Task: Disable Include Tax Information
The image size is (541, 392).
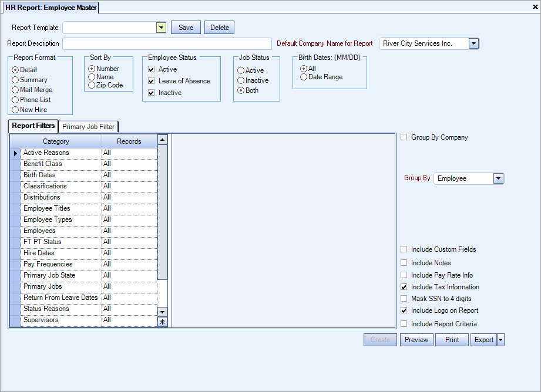Action: [404, 287]
